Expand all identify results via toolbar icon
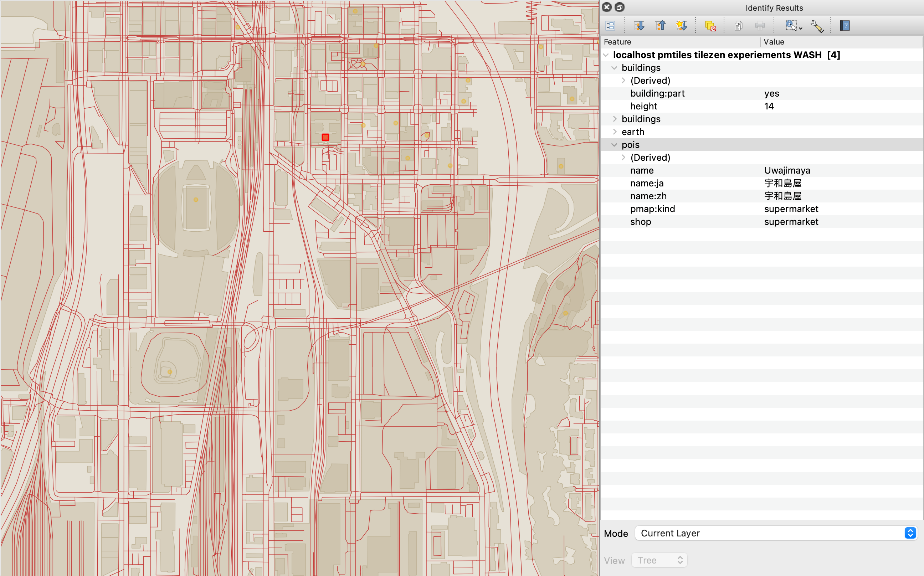The image size is (924, 576). coord(640,26)
